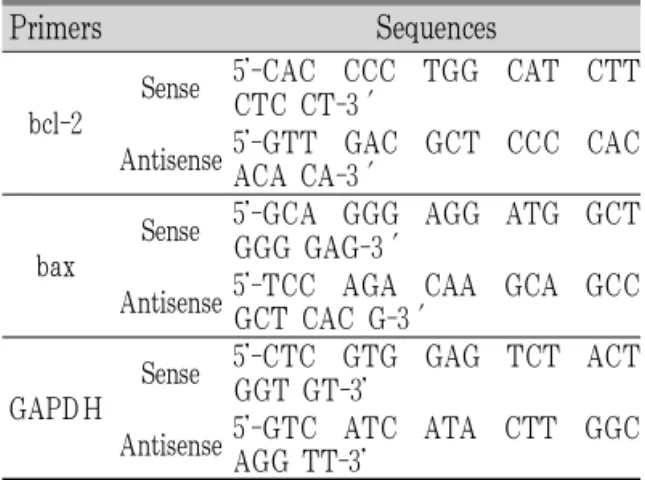
Task: Click the Antisense label in bcl-2 row
Action: pos(171,160)
